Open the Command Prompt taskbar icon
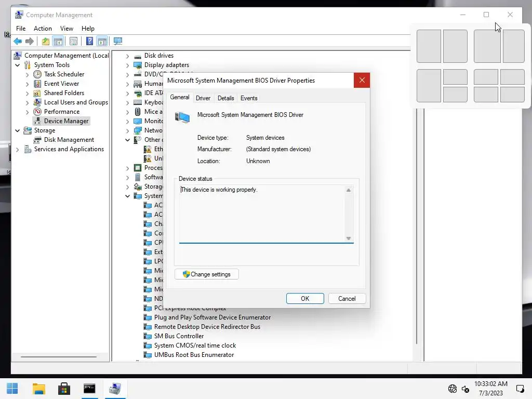The image size is (532, 399). point(89,389)
